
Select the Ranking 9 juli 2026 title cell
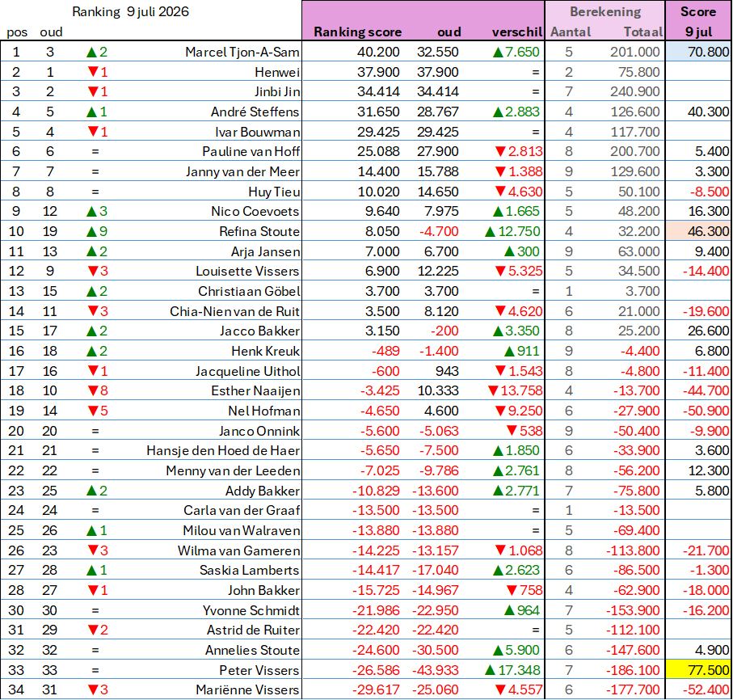click(x=130, y=11)
